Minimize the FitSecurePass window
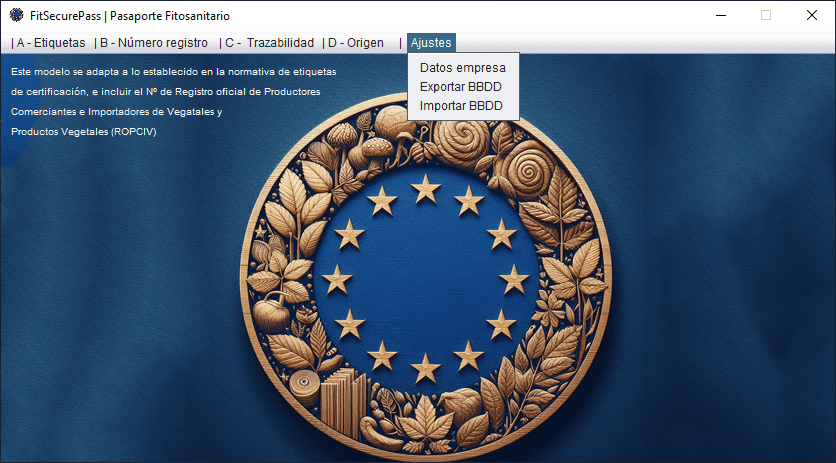This screenshot has height=463, width=836. click(720, 15)
